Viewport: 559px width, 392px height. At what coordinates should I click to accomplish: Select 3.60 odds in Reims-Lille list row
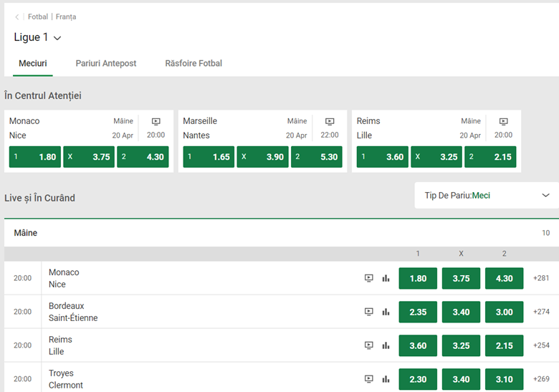pyautogui.click(x=418, y=345)
